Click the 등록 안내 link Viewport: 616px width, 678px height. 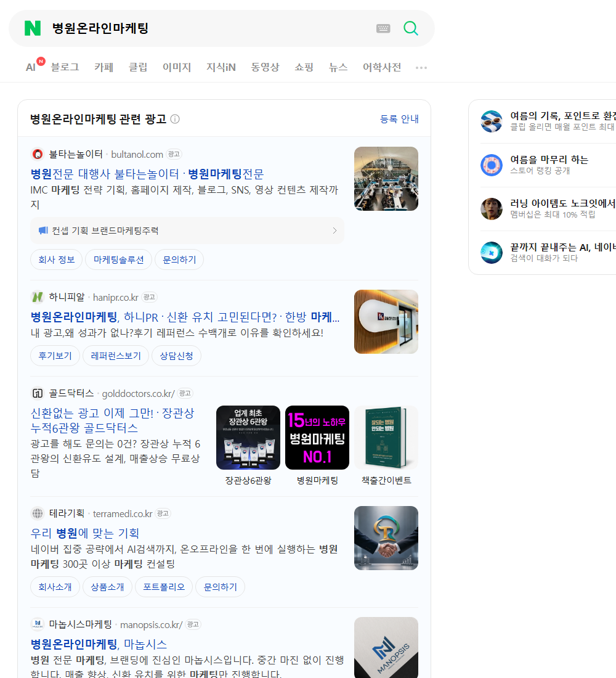tap(399, 119)
